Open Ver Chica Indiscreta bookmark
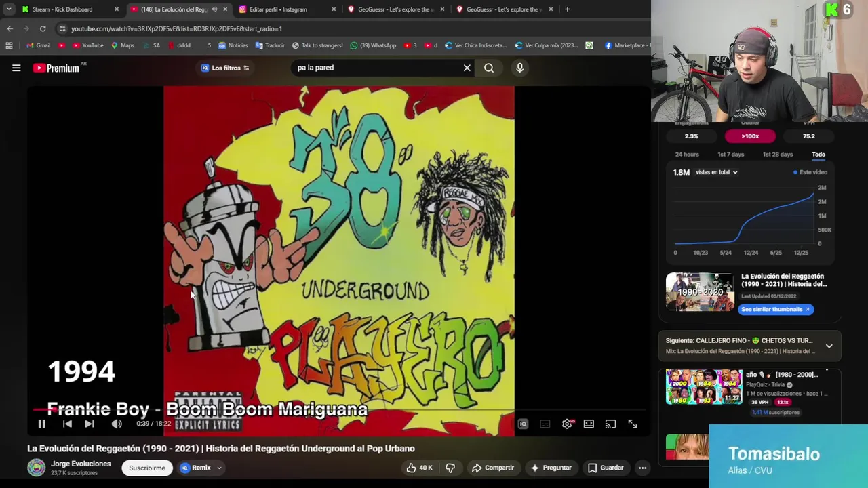 [475, 45]
